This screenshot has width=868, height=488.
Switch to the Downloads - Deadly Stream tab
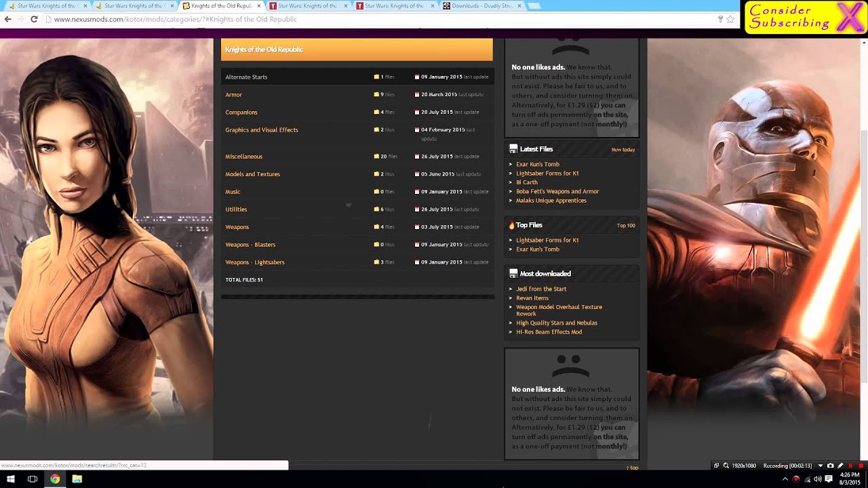pos(483,5)
